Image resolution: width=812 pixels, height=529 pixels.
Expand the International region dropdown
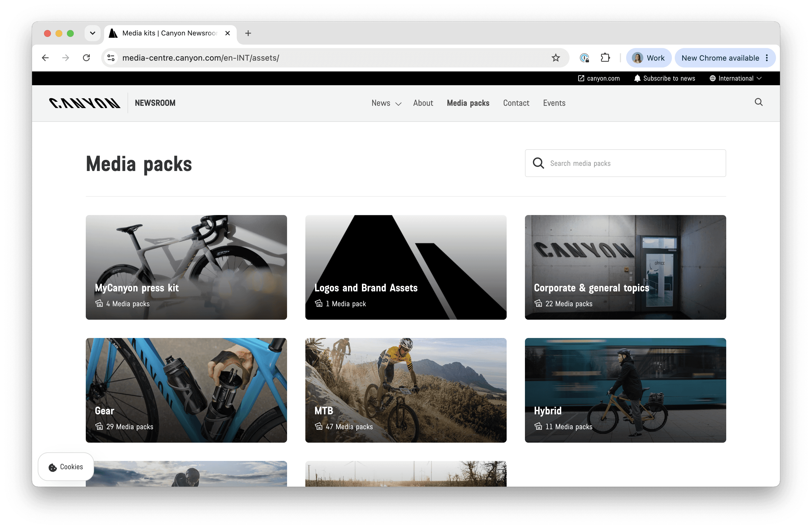pos(736,78)
